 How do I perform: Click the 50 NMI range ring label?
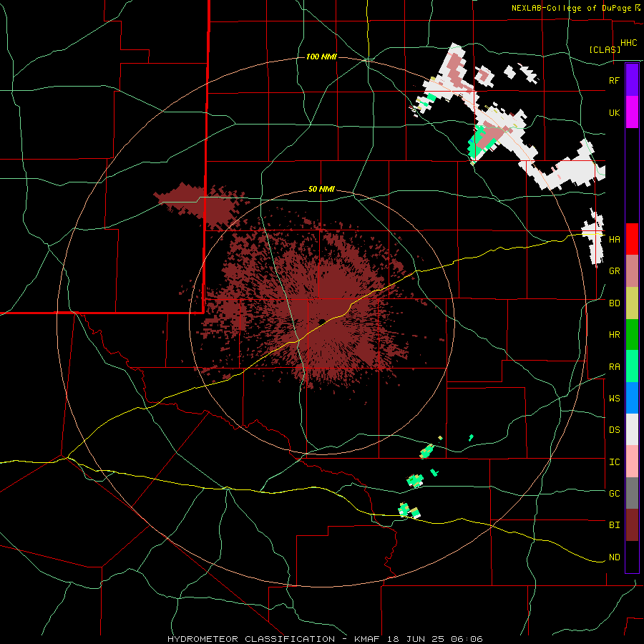321,190
